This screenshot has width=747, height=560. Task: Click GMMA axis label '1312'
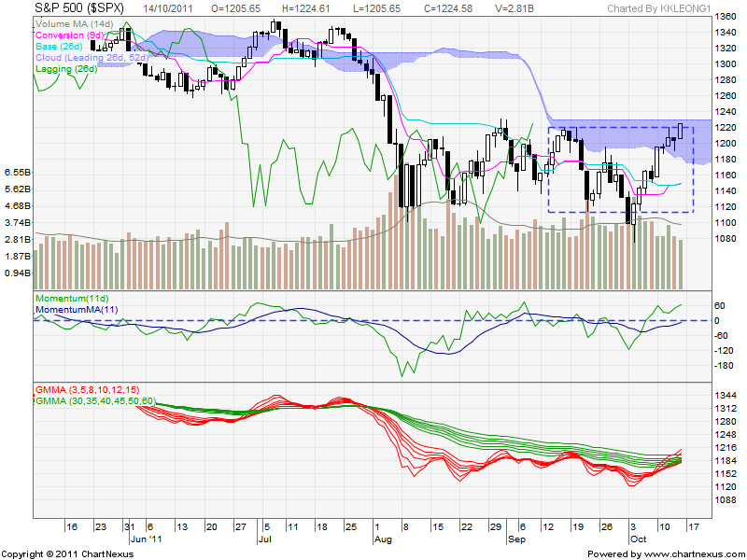click(726, 409)
